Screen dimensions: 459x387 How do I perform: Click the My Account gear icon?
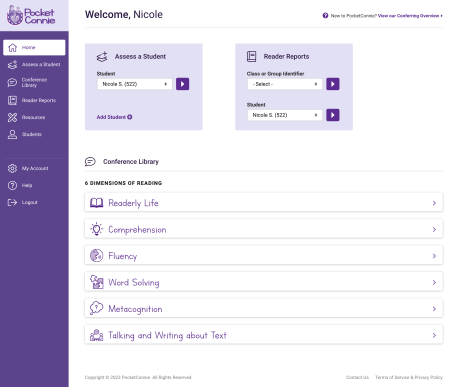pos(12,168)
